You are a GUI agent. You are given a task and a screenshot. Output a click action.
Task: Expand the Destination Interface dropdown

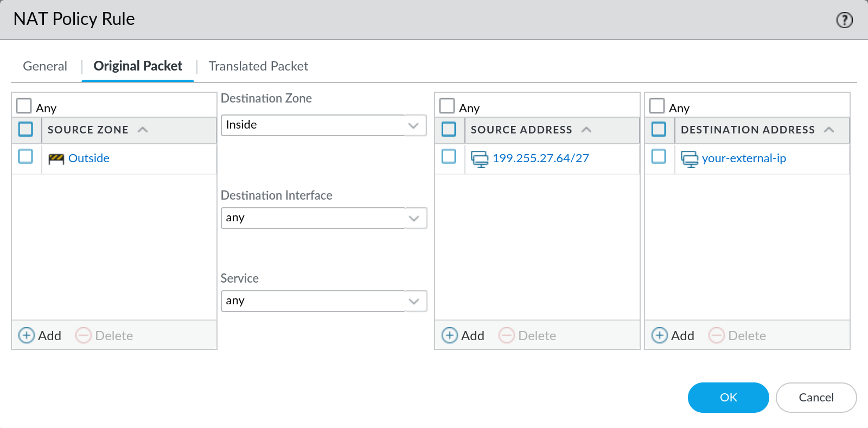point(413,219)
